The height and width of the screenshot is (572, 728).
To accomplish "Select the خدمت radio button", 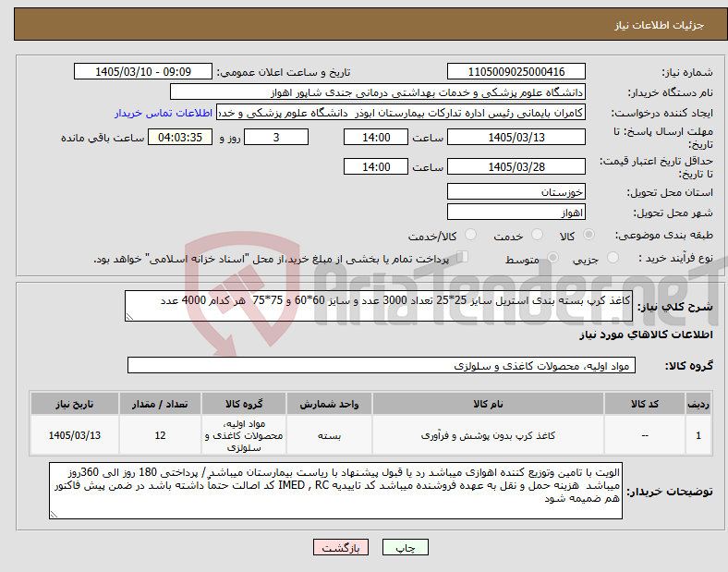I will coord(537,235).
